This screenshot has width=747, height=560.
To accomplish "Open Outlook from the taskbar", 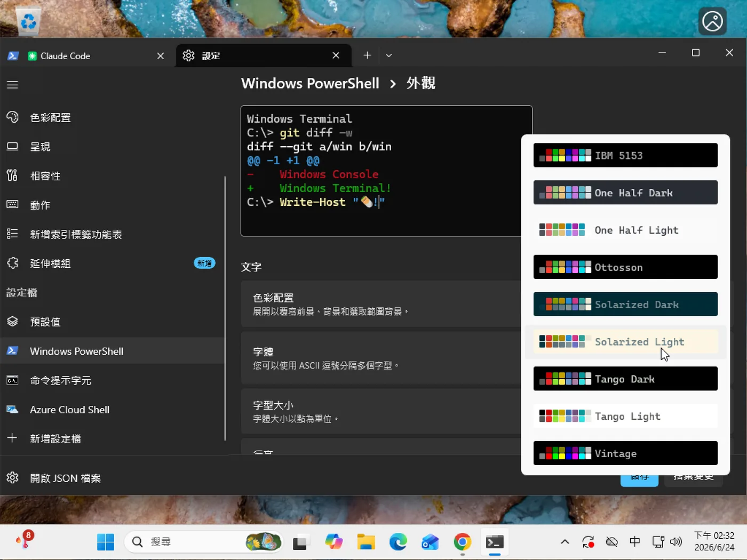I will coord(430,542).
